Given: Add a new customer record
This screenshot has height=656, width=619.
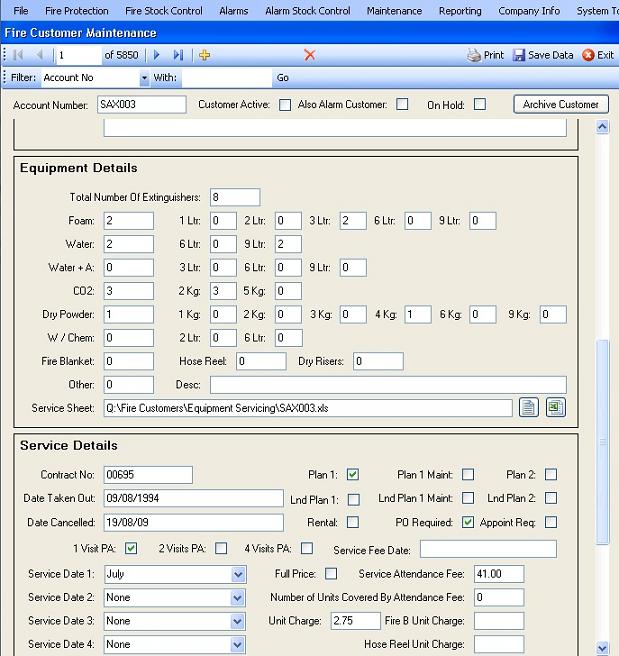Looking at the screenshot, I should click(x=205, y=55).
